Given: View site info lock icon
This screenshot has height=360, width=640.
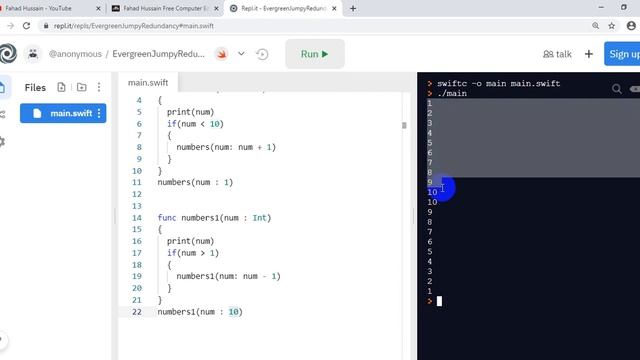Looking at the screenshot, I should point(46,26).
